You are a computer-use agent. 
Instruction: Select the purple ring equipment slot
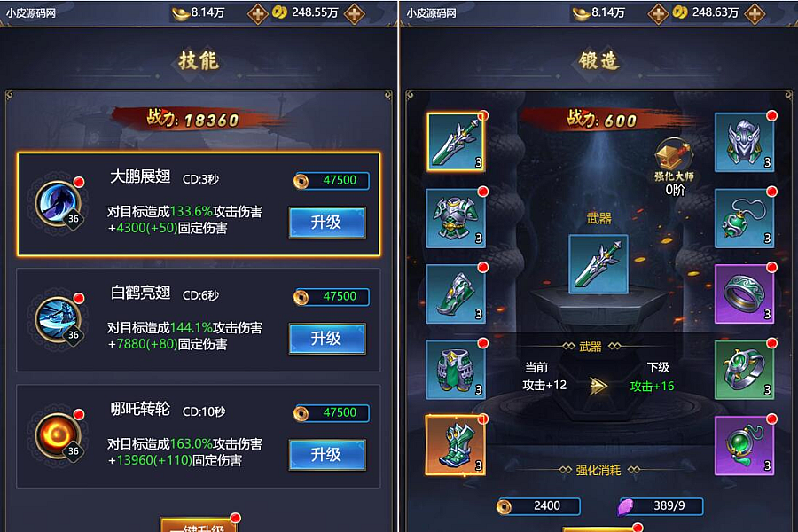(x=745, y=293)
